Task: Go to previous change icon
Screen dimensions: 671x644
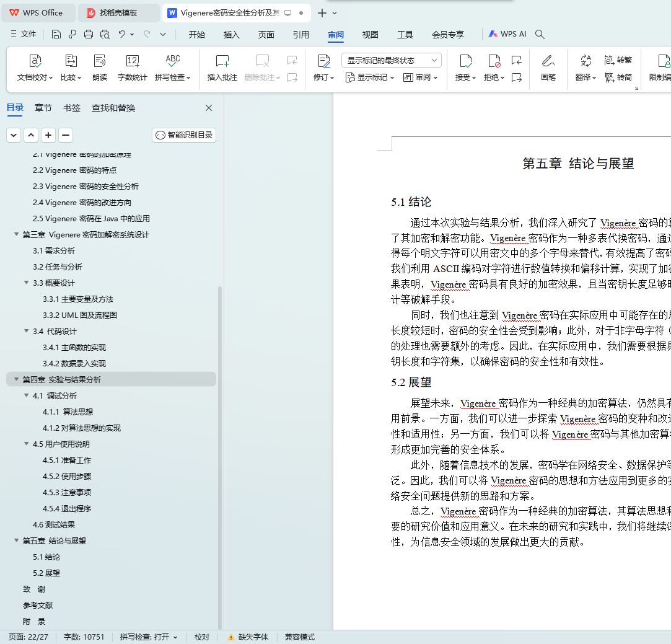Action: coord(517,60)
